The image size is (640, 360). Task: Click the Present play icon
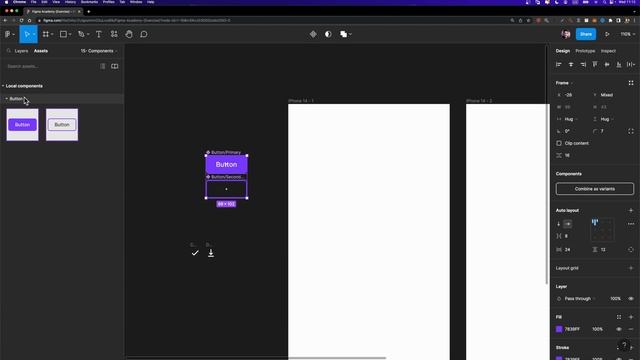(x=607, y=34)
